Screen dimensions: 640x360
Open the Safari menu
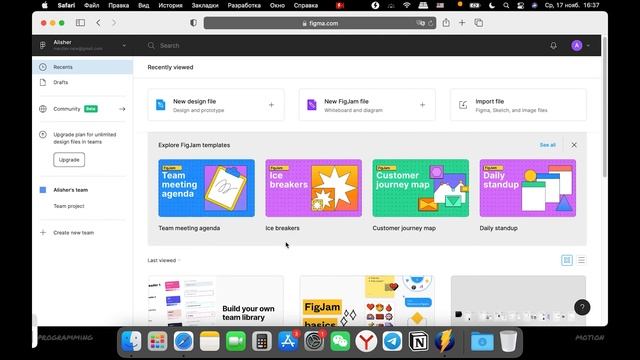coord(67,5)
